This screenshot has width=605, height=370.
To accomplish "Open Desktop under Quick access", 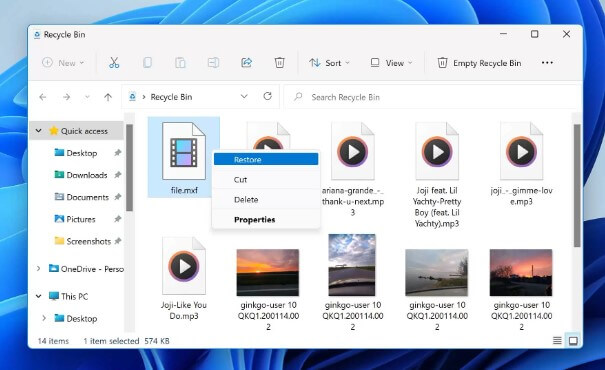I will (81, 153).
